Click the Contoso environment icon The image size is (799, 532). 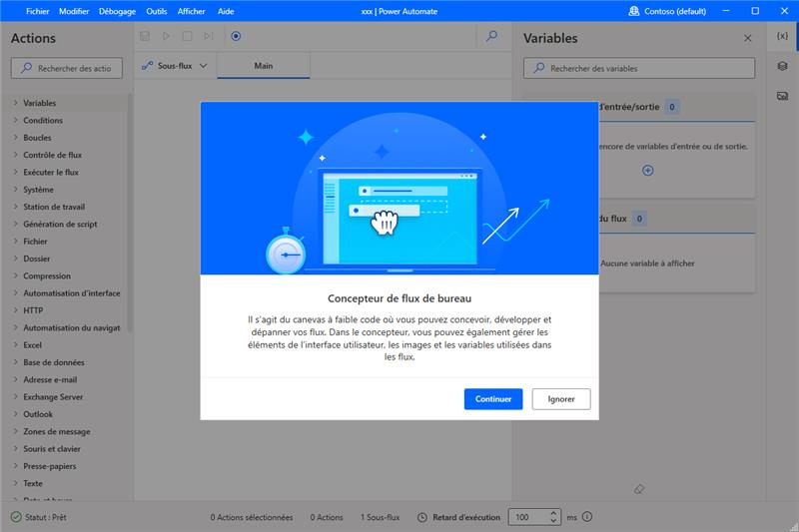[634, 11]
